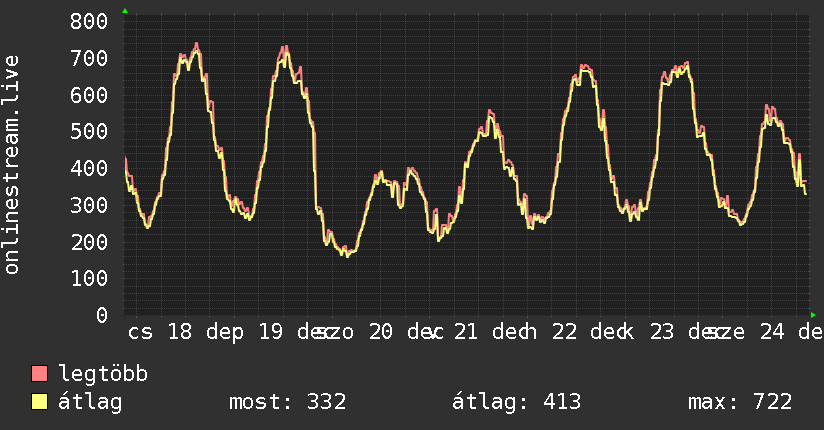Click the '23' date label on x-axis
The width and height of the screenshot is (824, 430).
coord(662,332)
